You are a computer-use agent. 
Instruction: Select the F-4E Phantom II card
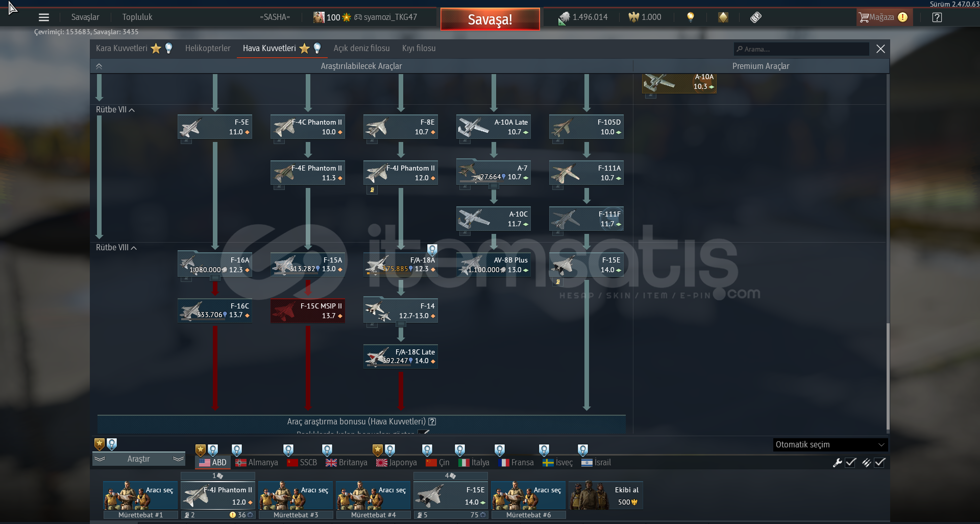(308, 173)
